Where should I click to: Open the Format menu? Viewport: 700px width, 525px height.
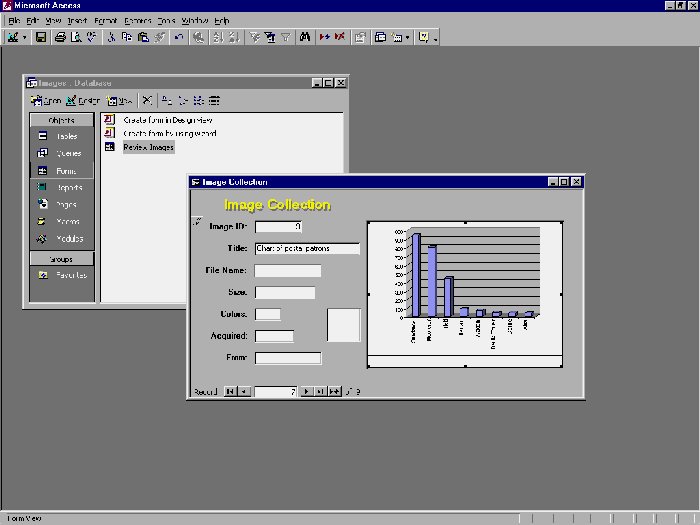click(x=105, y=20)
